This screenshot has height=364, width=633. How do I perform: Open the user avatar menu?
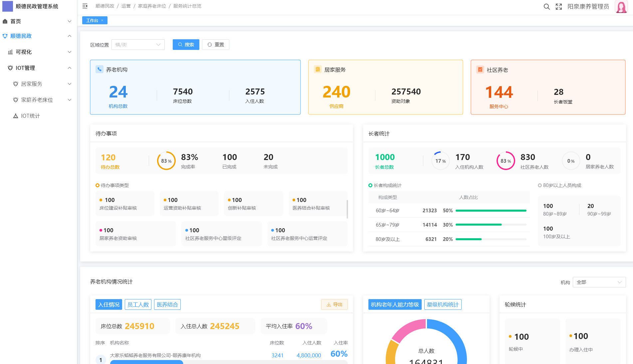[621, 7]
